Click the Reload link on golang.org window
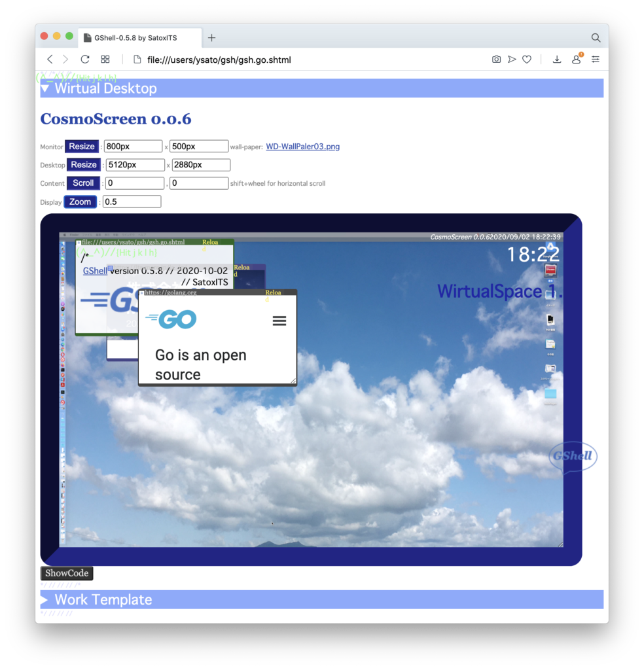Image resolution: width=644 pixels, height=670 pixels. point(274,293)
